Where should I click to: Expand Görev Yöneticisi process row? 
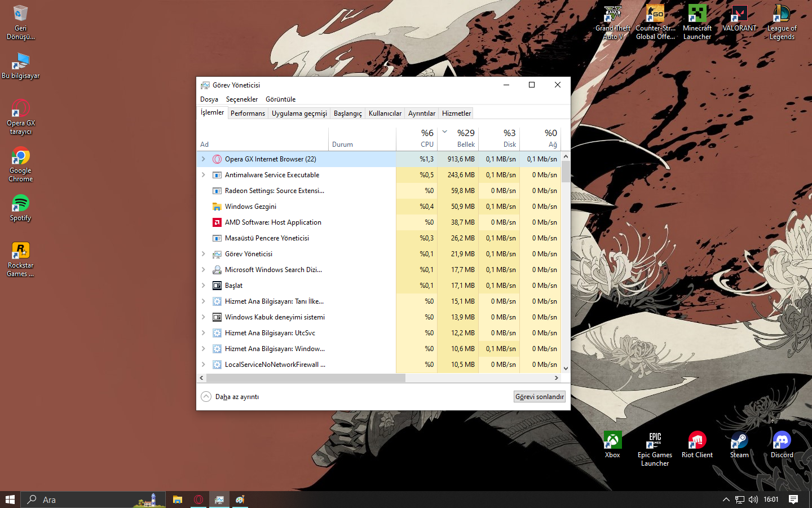[204, 254]
